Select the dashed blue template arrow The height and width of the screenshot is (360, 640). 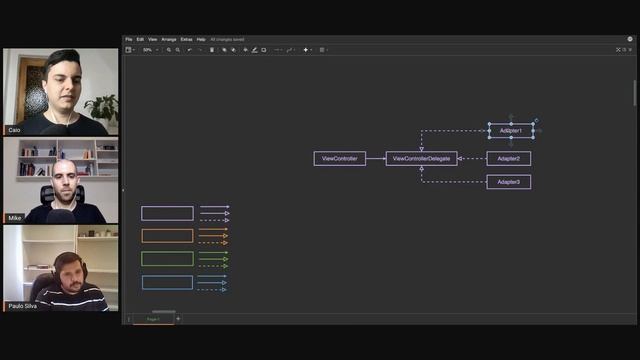pos(212,290)
